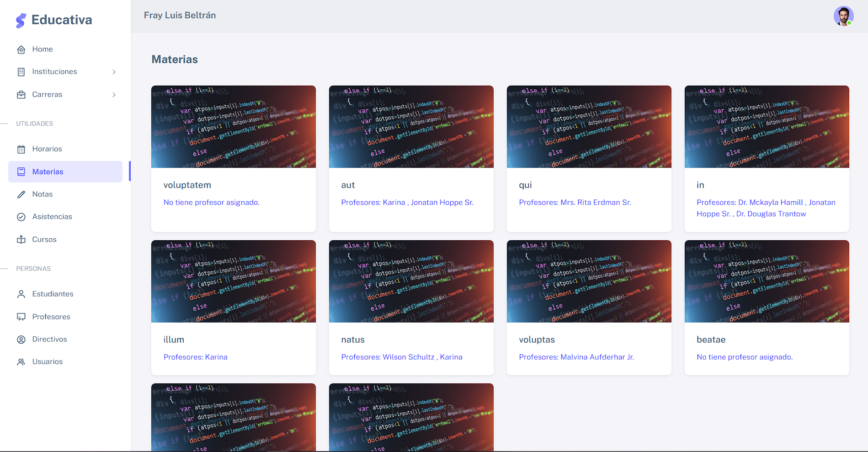The height and width of the screenshot is (452, 868).
Task: Open the voluptatem subject title
Action: [187, 185]
